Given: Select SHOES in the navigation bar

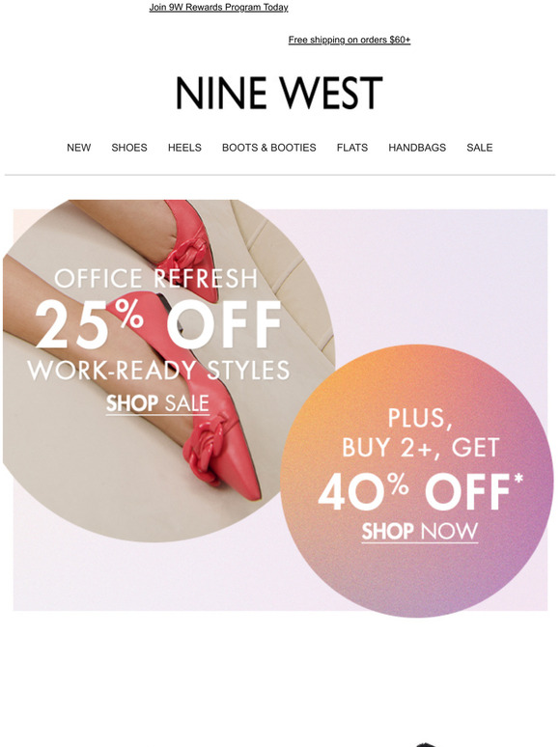Looking at the screenshot, I should (129, 148).
